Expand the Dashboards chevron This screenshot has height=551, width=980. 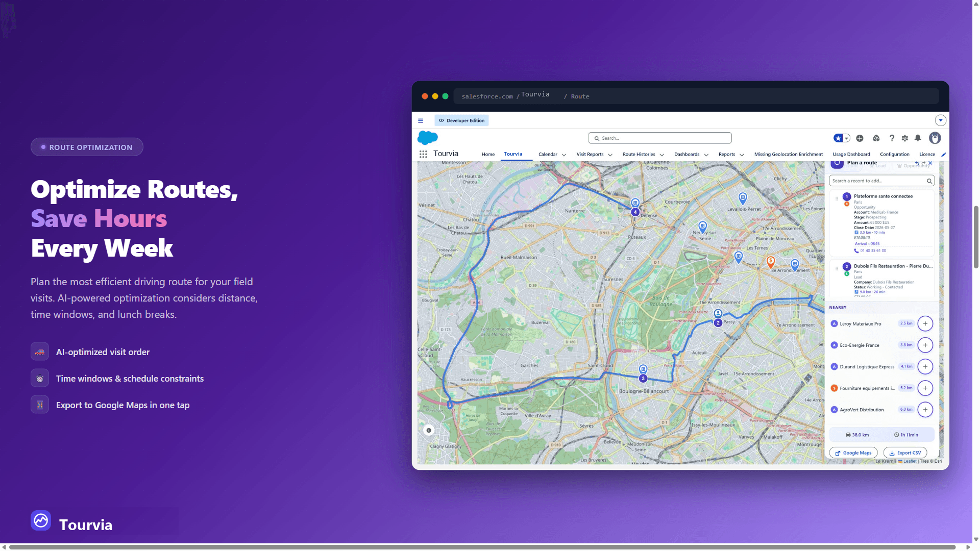[x=706, y=155]
